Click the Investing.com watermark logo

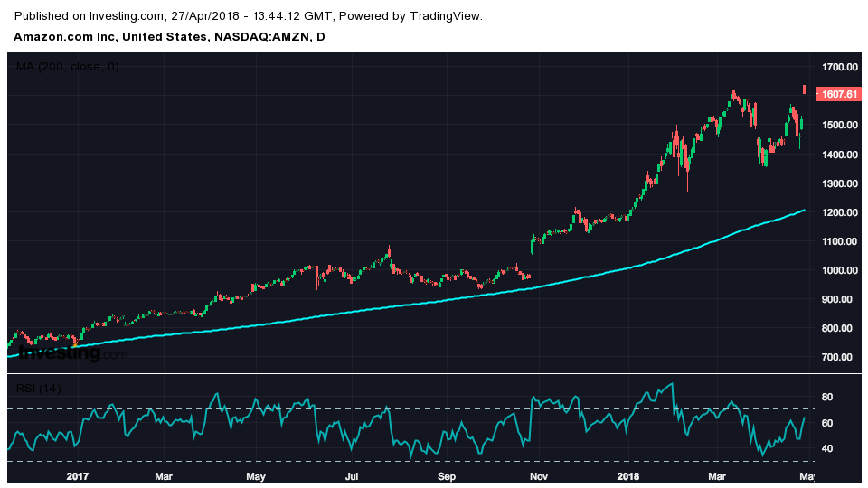pyautogui.click(x=72, y=353)
